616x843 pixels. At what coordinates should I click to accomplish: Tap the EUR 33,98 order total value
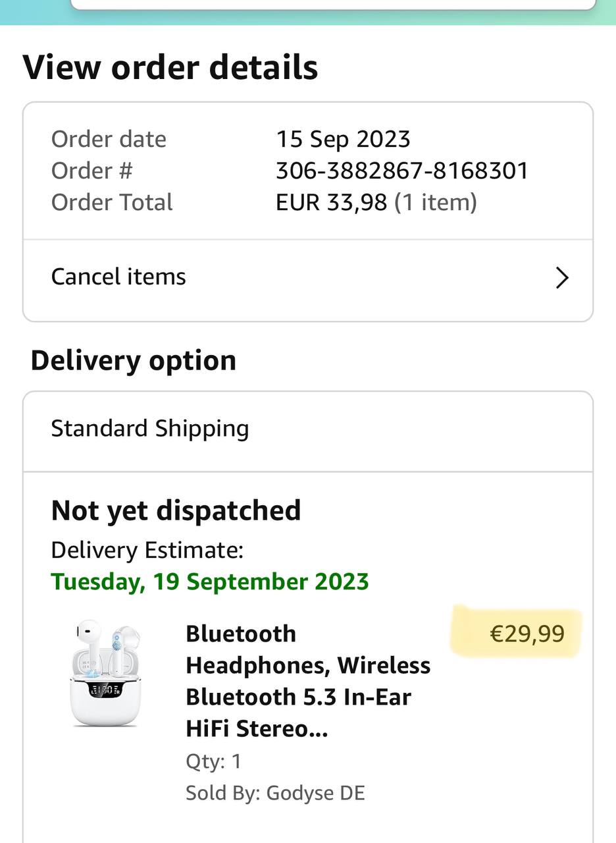coord(331,202)
